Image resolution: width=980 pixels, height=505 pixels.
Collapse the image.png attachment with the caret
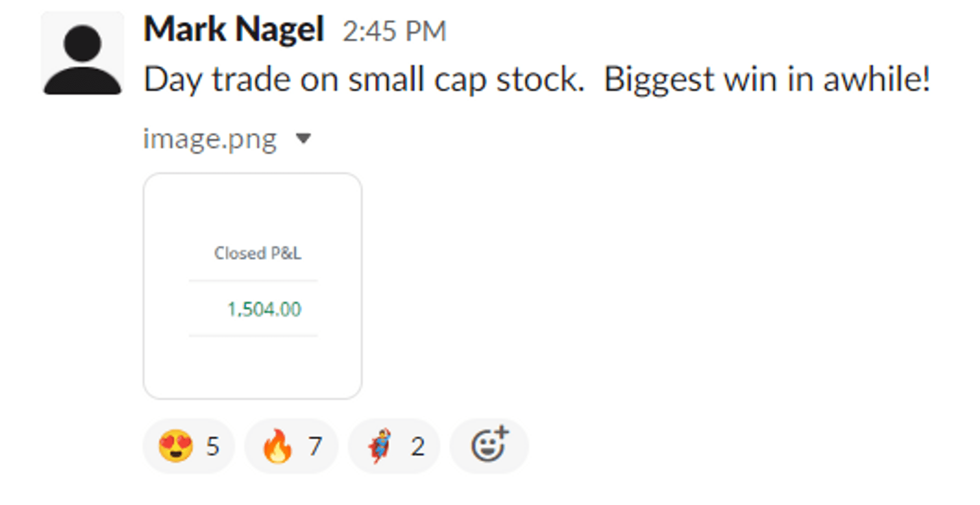click(x=303, y=139)
